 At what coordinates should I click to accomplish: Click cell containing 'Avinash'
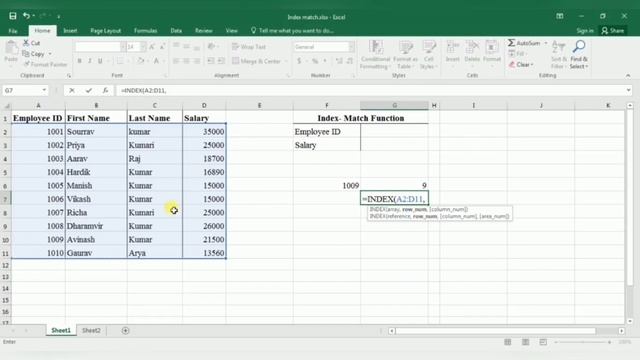[96, 240]
